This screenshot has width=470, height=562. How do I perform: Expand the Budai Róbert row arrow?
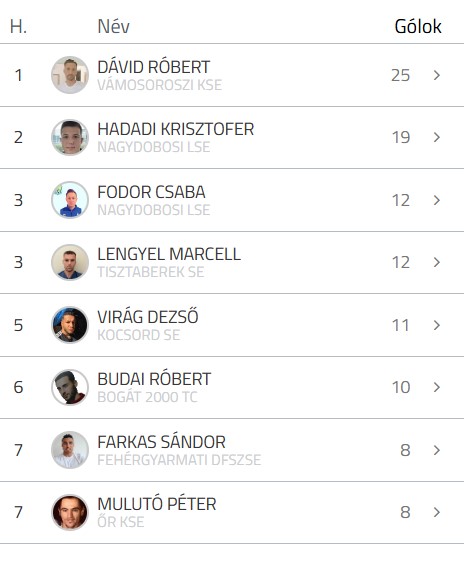pyautogui.click(x=437, y=387)
